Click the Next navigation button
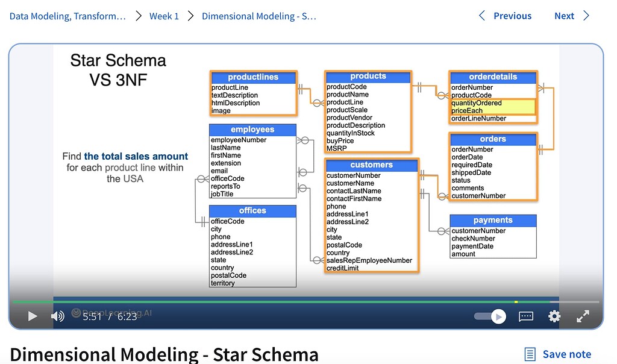The height and width of the screenshot is (364, 617). 564,16
